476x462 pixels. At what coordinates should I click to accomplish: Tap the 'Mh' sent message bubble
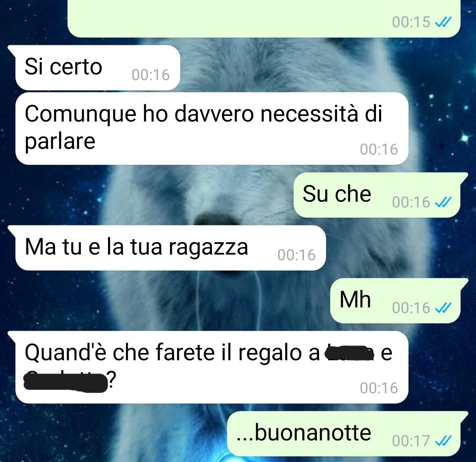click(395, 300)
